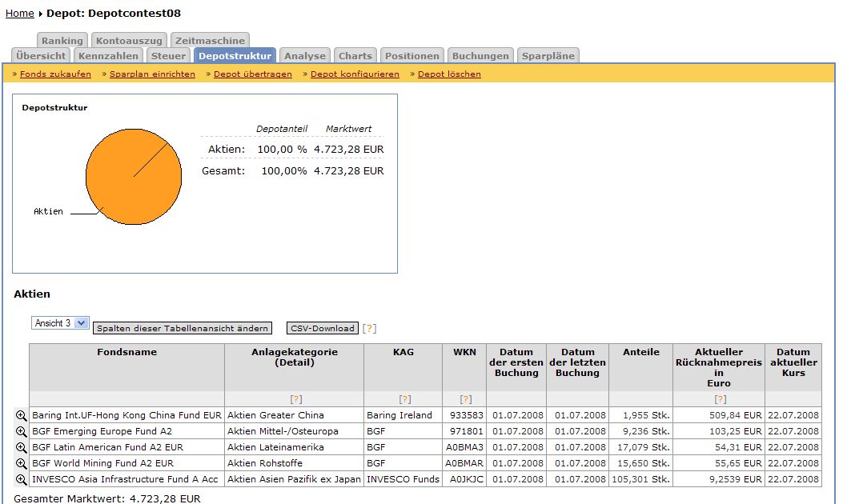The height and width of the screenshot is (504, 859).
Task: Go to the Zeitmaschine tab
Action: tap(210, 41)
